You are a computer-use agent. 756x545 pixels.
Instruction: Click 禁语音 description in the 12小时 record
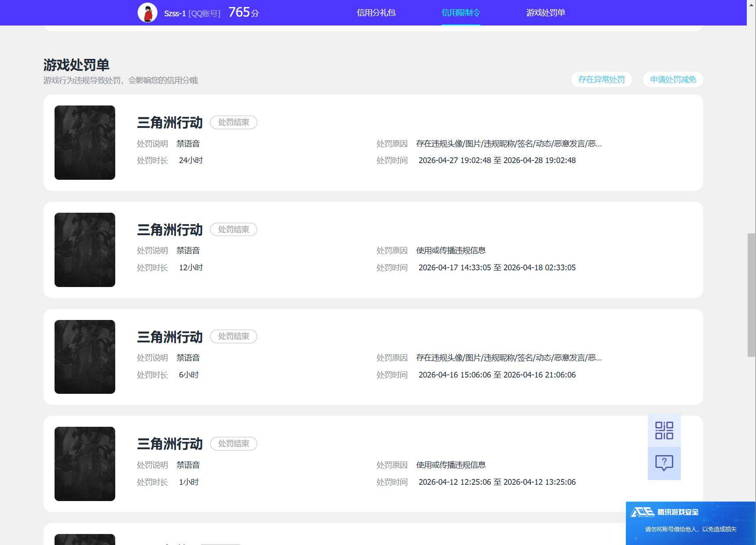[188, 251]
